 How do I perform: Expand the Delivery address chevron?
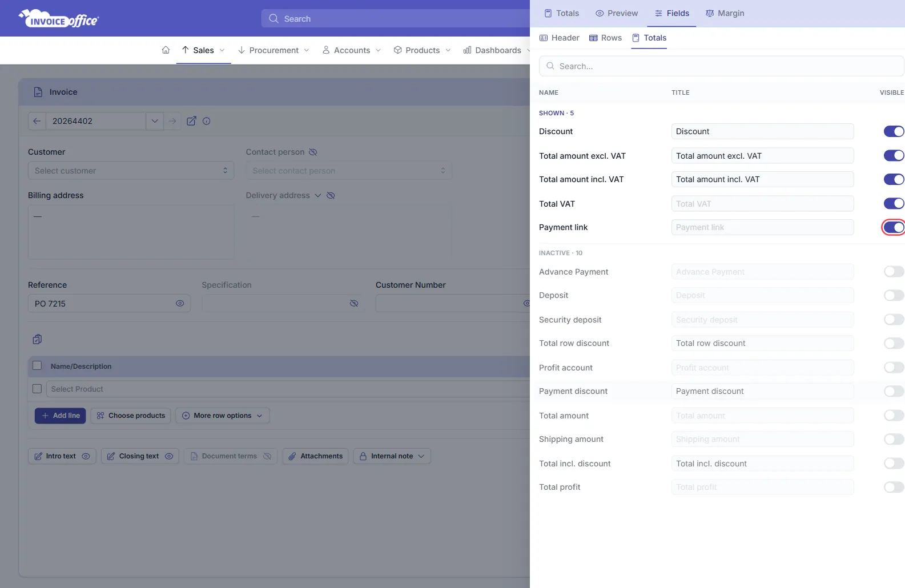click(x=318, y=195)
